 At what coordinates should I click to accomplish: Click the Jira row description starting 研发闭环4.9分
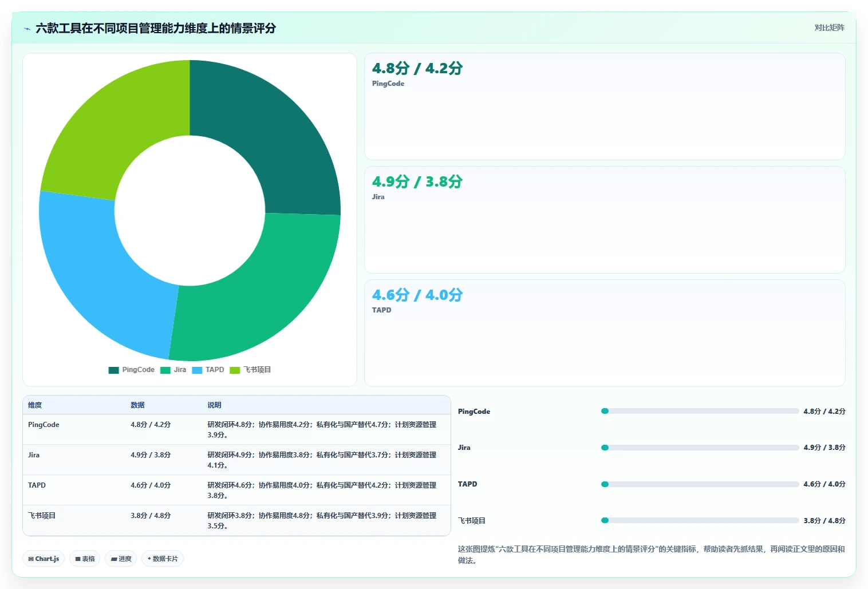(322, 460)
